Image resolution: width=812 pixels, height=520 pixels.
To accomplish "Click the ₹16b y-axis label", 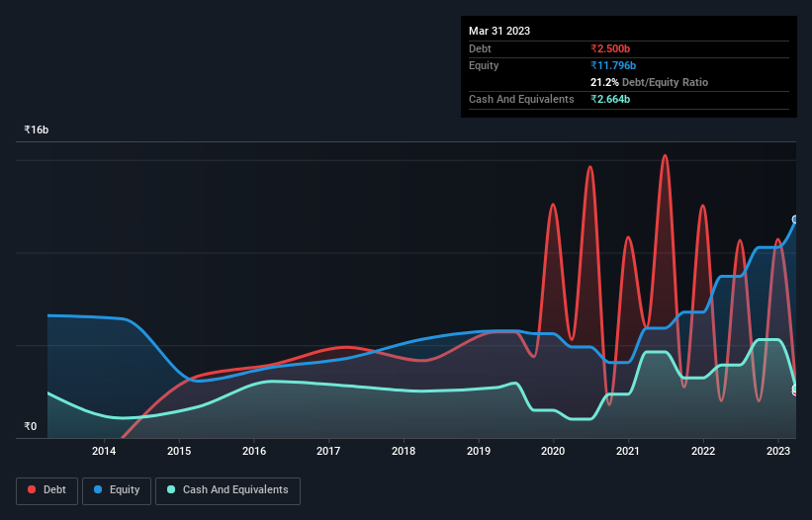I will [x=37, y=130].
